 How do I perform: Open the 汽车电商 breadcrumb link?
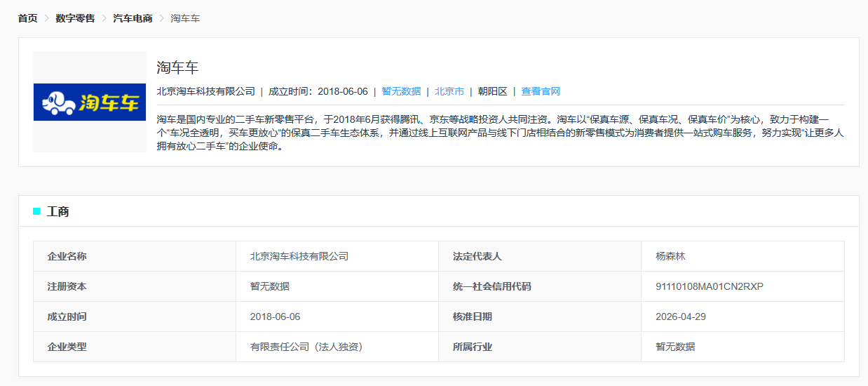pyautogui.click(x=133, y=18)
